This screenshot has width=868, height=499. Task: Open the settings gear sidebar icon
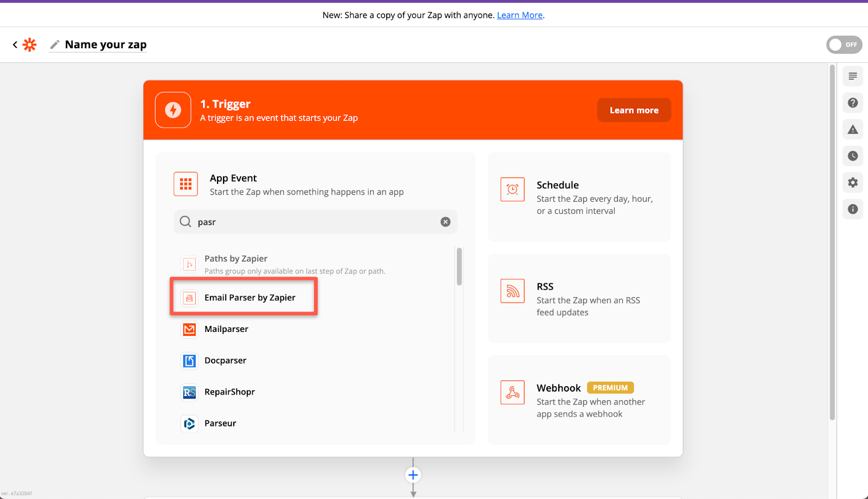[x=853, y=182]
